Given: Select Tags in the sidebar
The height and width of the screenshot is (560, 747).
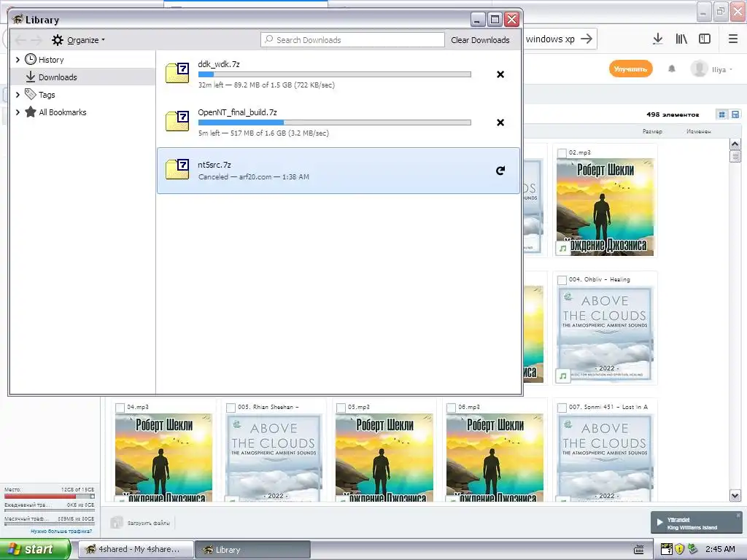Looking at the screenshot, I should click(47, 95).
